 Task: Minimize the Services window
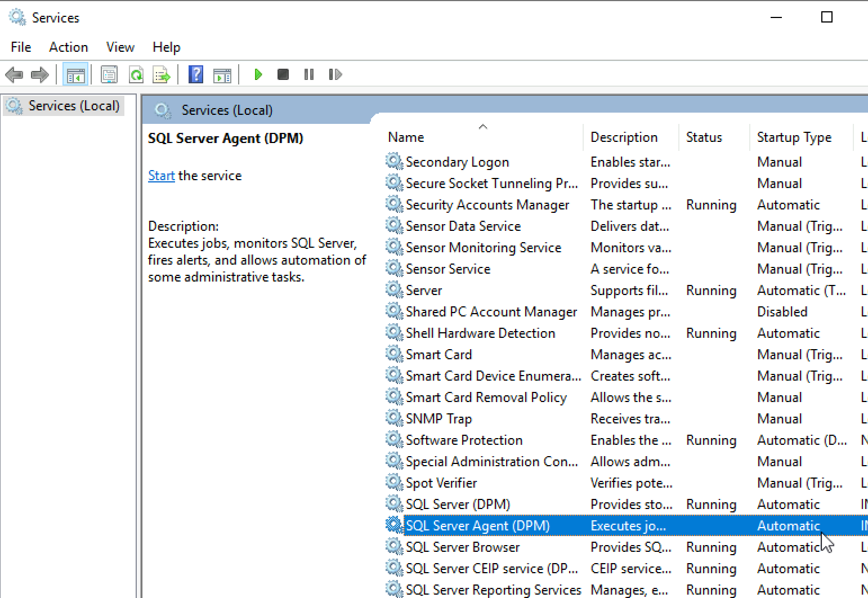[x=776, y=17]
